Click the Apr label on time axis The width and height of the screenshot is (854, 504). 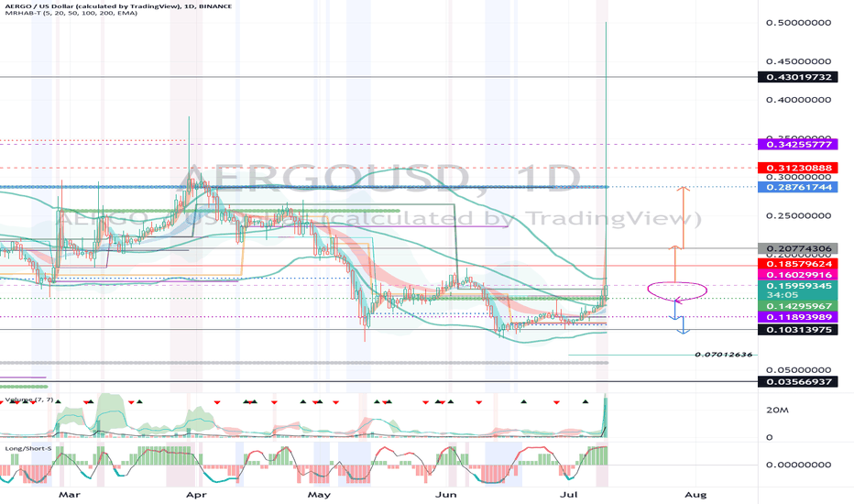coord(196,495)
